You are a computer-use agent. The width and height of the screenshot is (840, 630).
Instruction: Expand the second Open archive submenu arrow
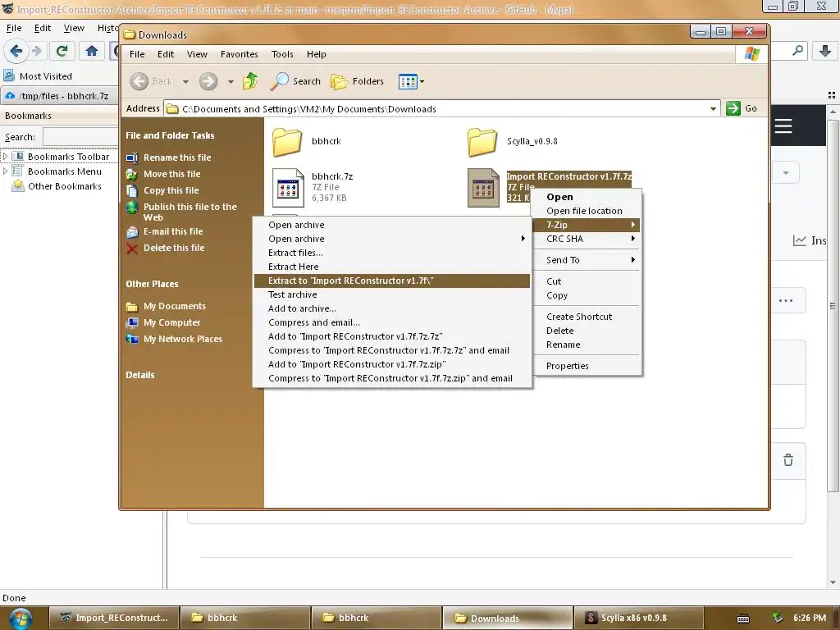pyautogui.click(x=523, y=239)
